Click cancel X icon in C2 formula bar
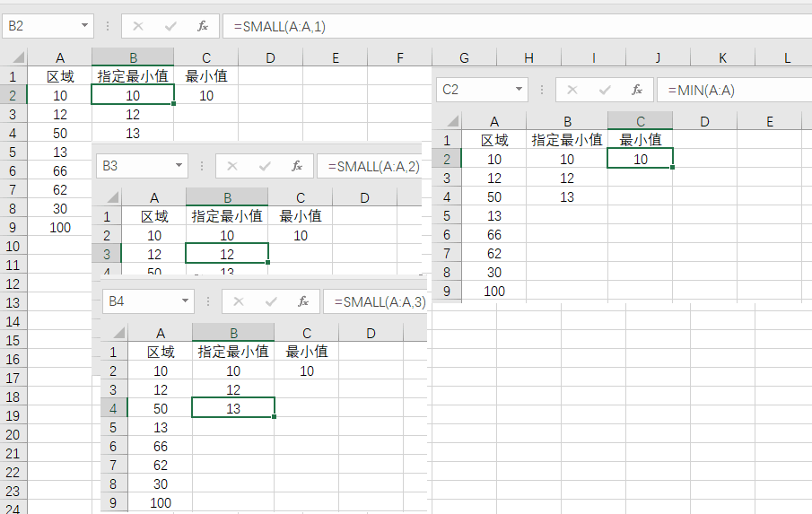 pyautogui.click(x=572, y=90)
